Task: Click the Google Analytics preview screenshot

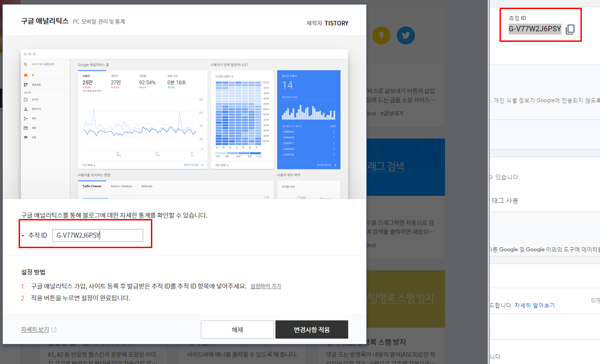Action: pos(185,124)
